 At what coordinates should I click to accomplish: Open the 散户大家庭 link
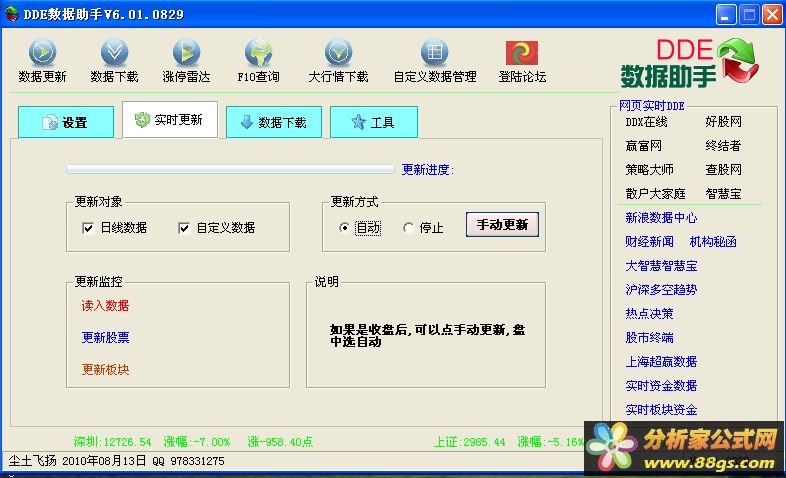point(655,194)
